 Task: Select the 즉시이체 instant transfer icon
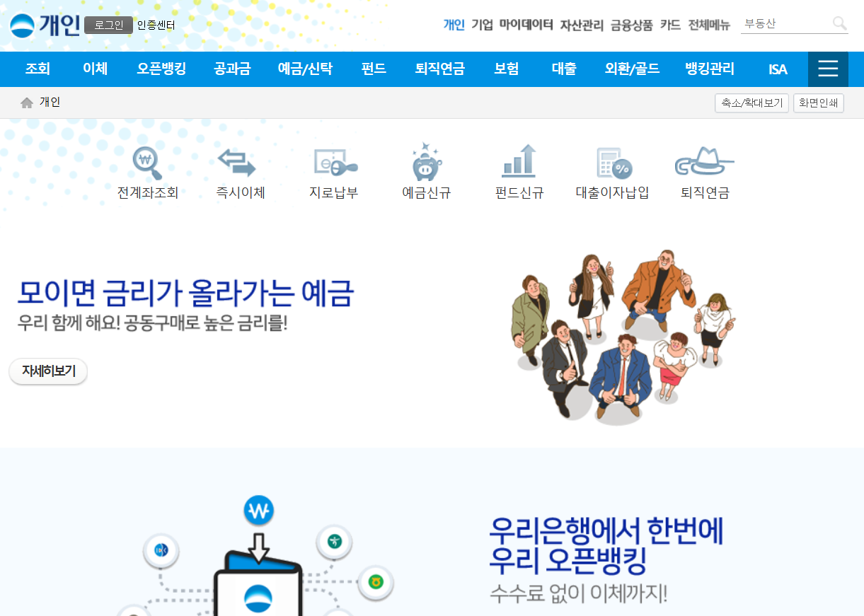239,163
